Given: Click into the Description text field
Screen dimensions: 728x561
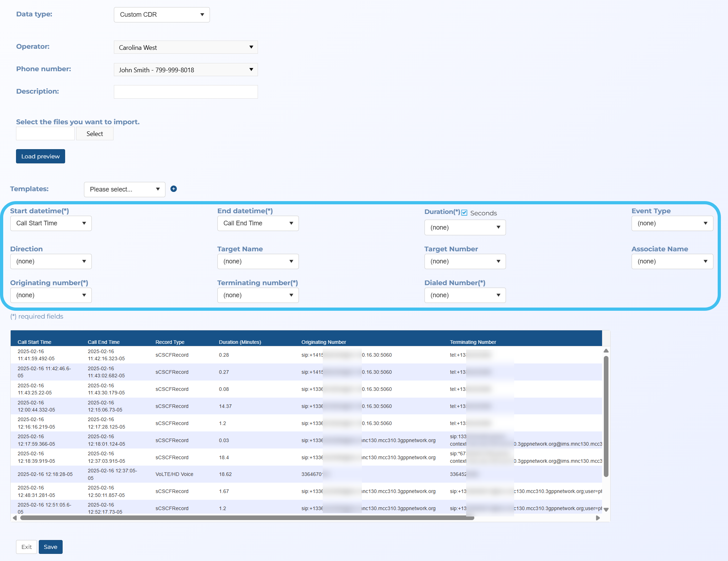Looking at the screenshot, I should pos(185,92).
